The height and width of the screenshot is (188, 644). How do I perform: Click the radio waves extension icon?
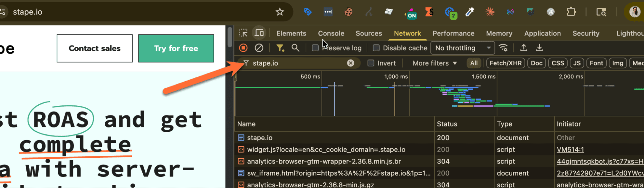[x=510, y=12]
